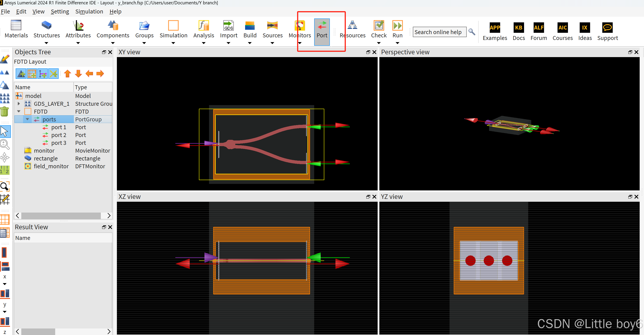Expand the GDS_LAYER_1 structure group

point(19,103)
